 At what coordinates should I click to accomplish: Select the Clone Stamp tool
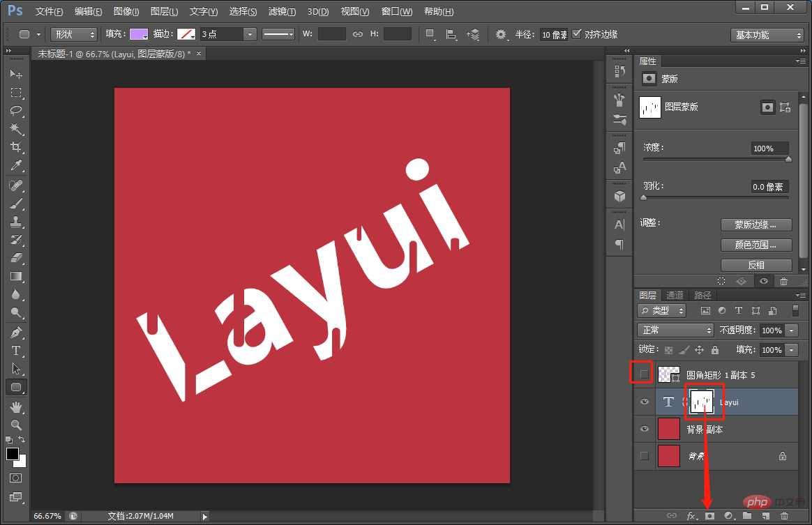click(x=16, y=222)
